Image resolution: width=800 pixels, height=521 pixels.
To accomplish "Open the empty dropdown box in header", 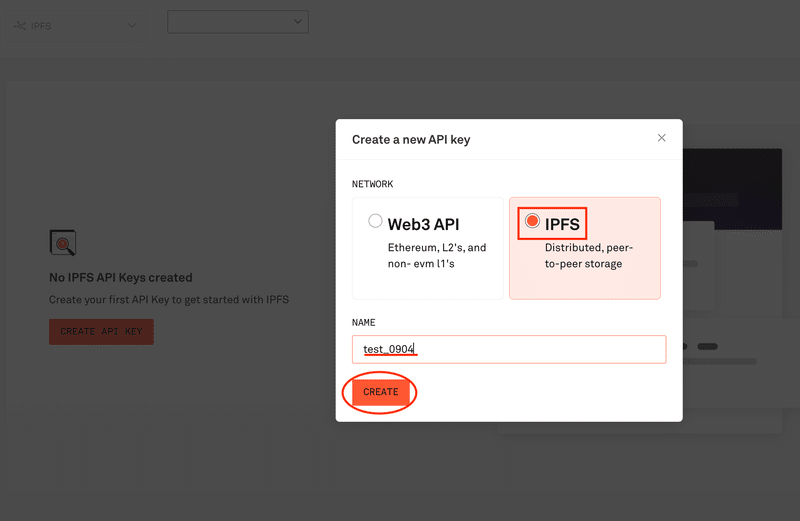I will pyautogui.click(x=238, y=22).
